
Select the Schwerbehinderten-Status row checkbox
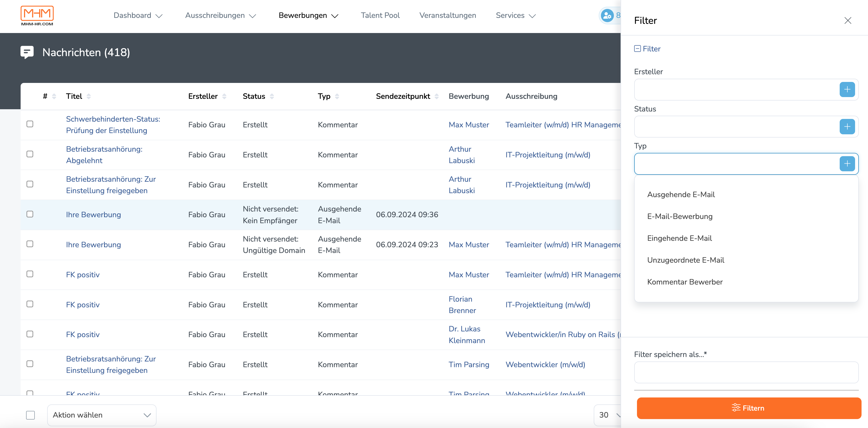(30, 124)
